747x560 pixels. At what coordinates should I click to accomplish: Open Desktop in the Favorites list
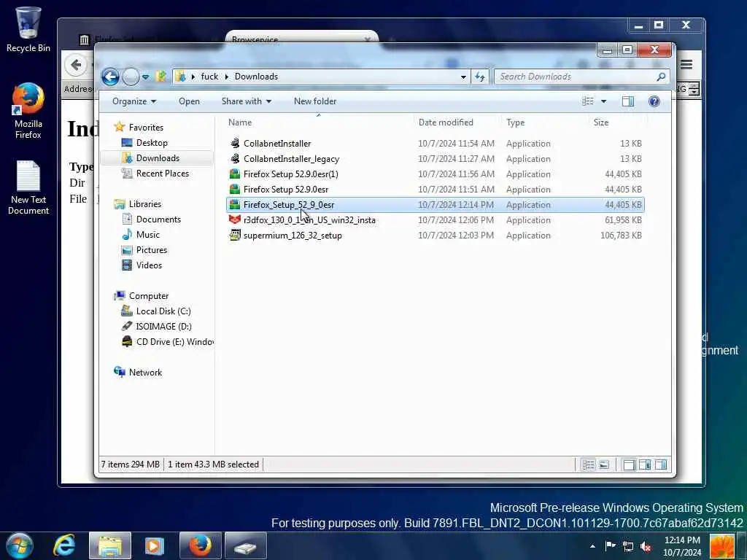[x=152, y=142]
